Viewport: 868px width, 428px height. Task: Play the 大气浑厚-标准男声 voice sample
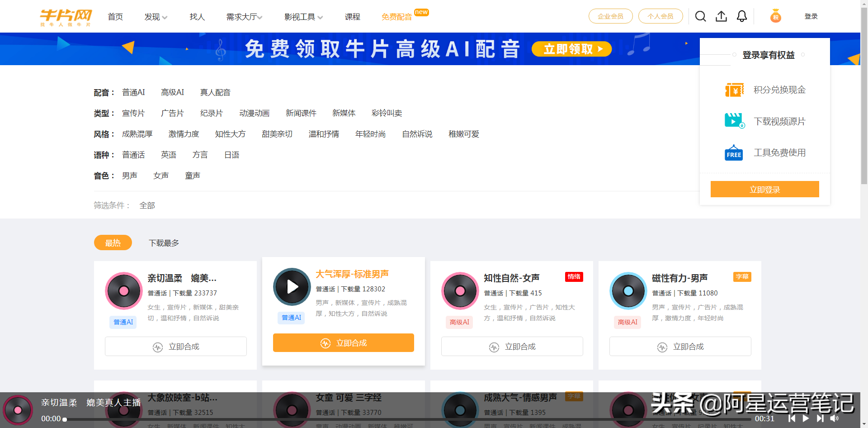click(x=292, y=287)
